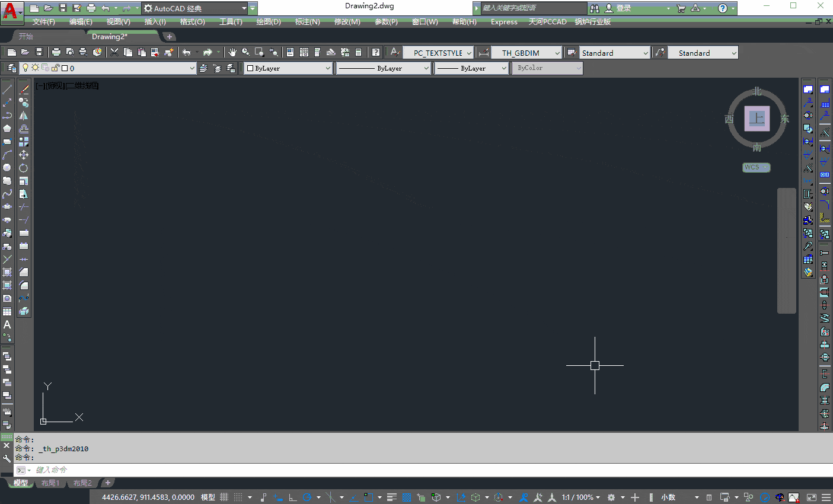The width and height of the screenshot is (833, 504).
Task: Click the keyword search box in title bar
Action: (x=532, y=8)
